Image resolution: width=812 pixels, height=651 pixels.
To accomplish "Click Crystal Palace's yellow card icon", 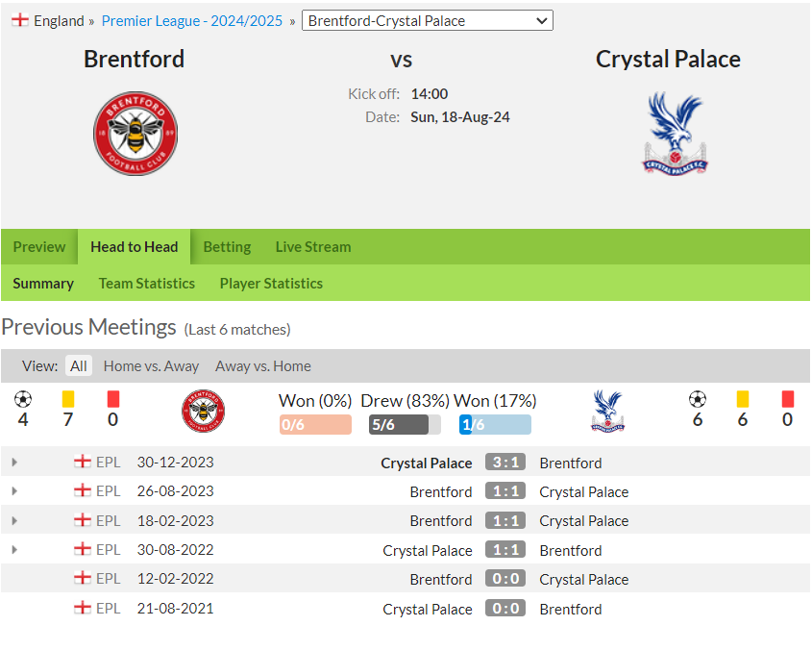I will pos(742,399).
